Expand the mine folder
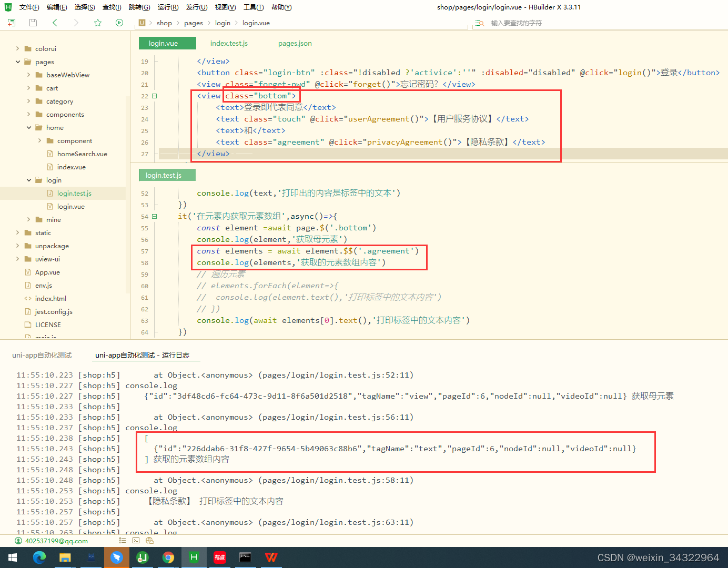 [29, 219]
